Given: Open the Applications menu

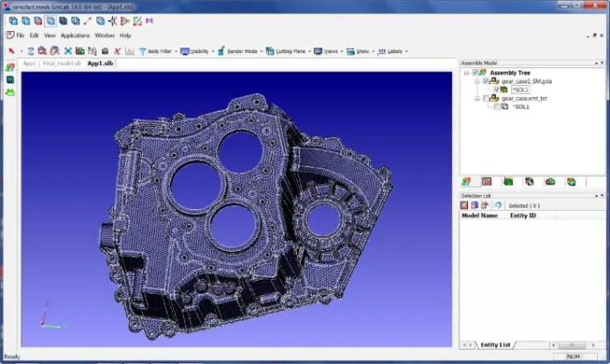Looking at the screenshot, I should [x=75, y=35].
